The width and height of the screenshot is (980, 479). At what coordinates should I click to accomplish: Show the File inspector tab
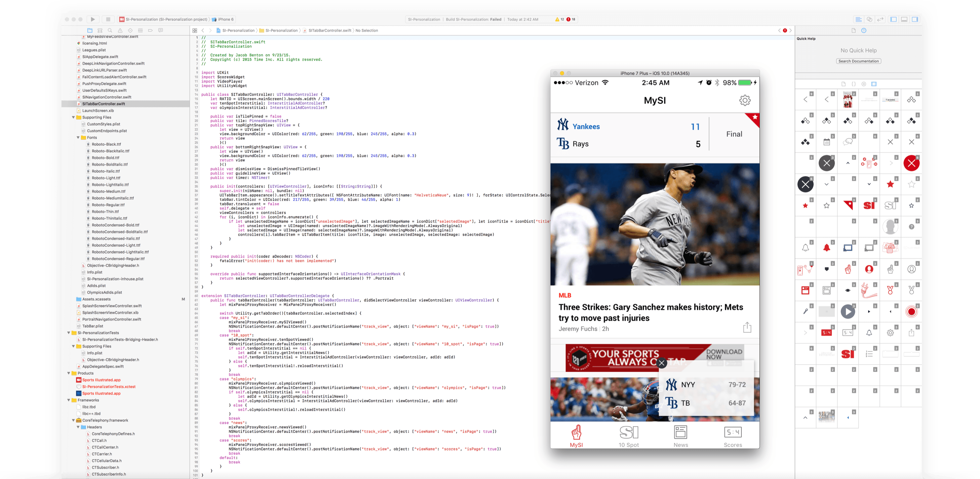853,30
